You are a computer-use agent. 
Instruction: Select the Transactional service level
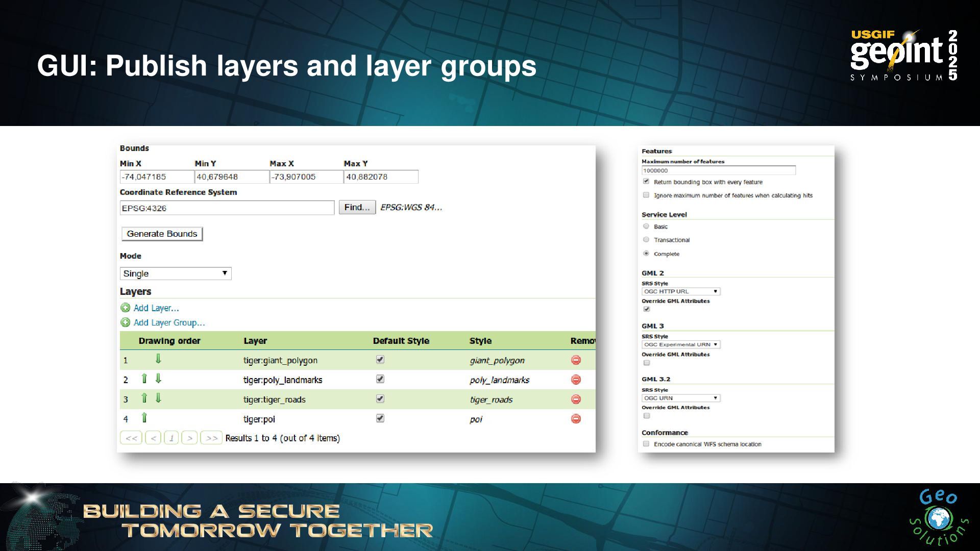(646, 240)
